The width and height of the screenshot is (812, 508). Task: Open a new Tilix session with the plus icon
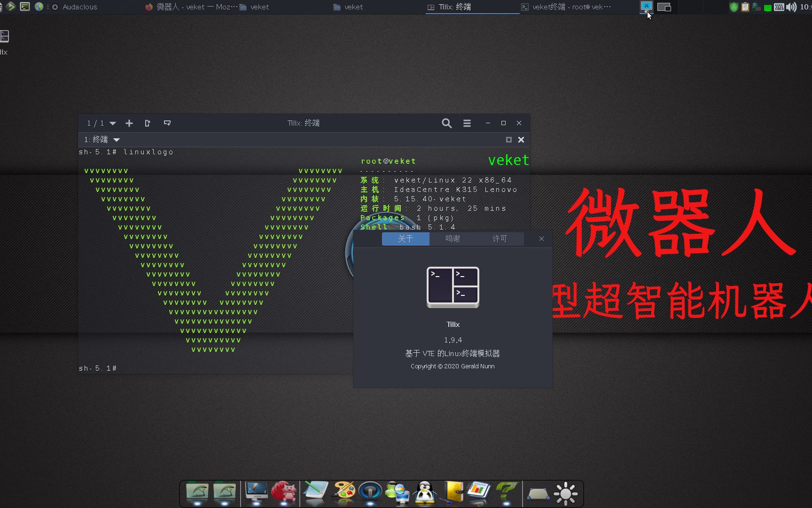pyautogui.click(x=129, y=123)
